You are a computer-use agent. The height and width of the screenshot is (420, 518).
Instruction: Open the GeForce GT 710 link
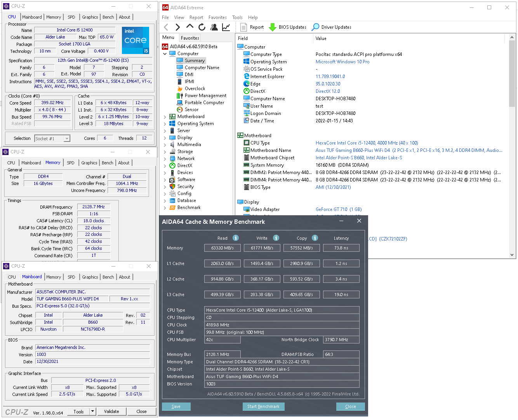339,209
